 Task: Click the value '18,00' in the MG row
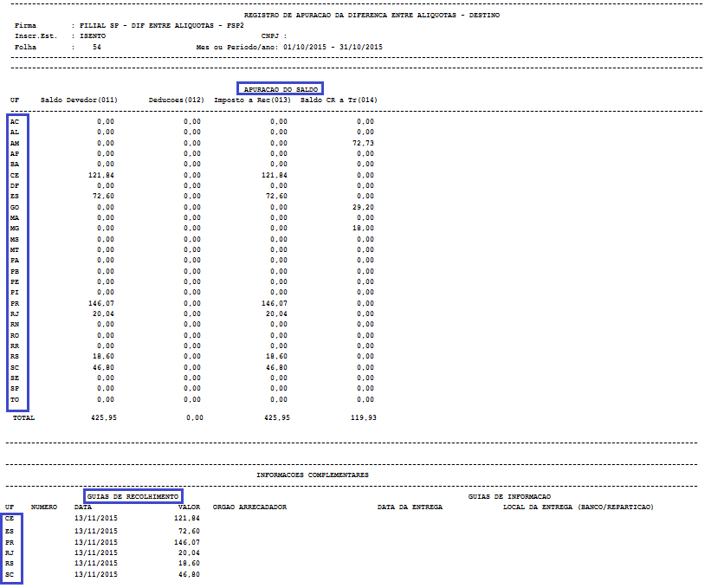coord(363,229)
